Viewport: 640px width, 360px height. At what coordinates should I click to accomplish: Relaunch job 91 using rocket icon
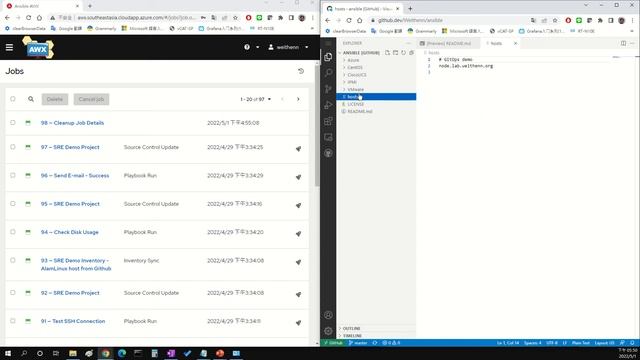298,322
